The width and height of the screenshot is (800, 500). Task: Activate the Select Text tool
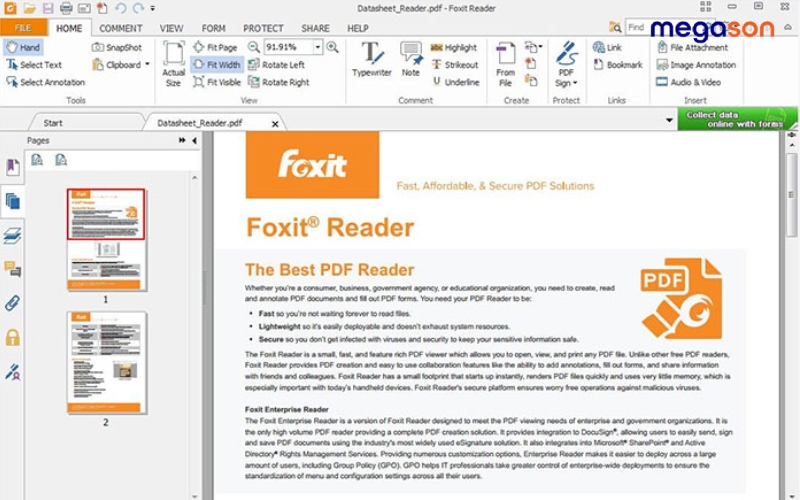click(34, 65)
